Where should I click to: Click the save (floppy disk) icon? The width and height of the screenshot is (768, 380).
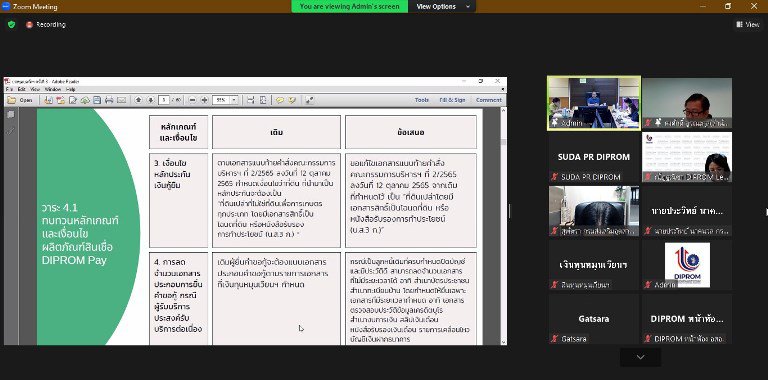click(97, 100)
